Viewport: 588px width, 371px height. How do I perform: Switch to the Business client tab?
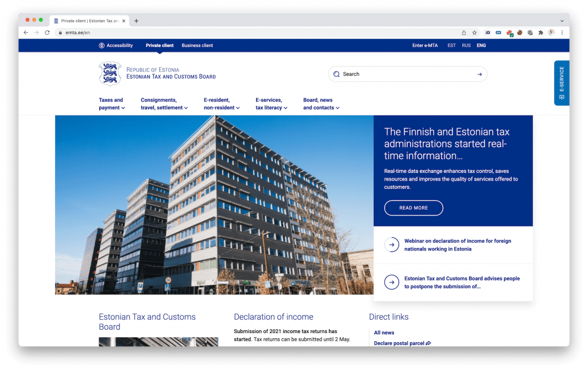(x=197, y=45)
